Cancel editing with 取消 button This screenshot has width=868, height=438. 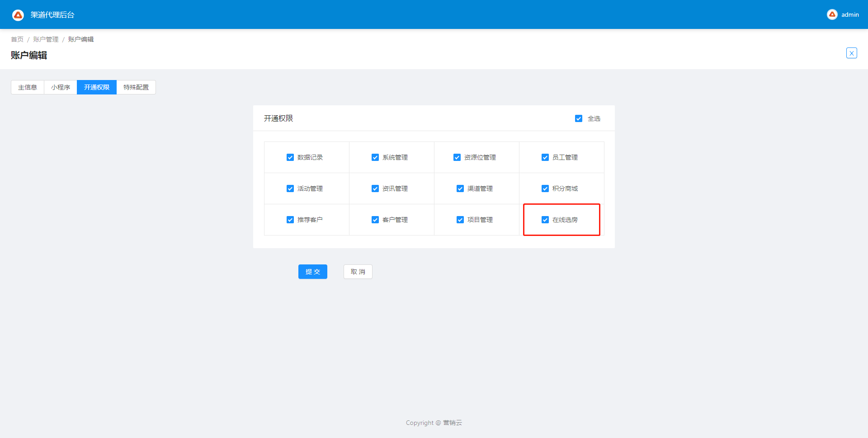358,272
